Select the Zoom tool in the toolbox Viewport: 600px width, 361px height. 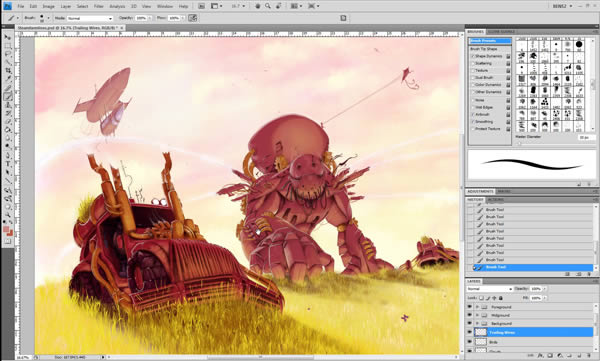8,215
